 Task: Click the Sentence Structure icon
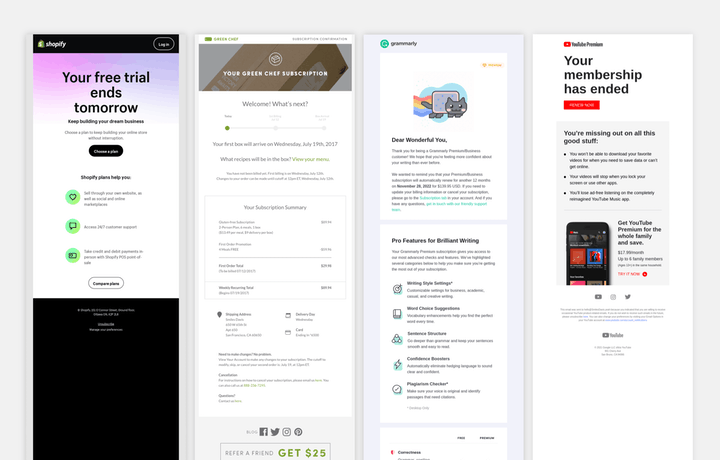tap(397, 339)
